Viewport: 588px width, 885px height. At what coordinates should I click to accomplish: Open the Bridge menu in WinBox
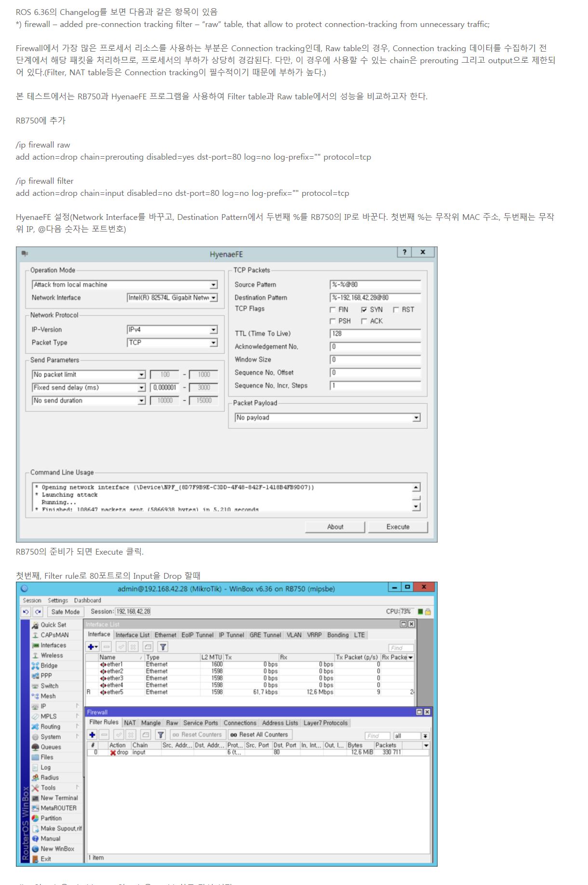click(49, 666)
